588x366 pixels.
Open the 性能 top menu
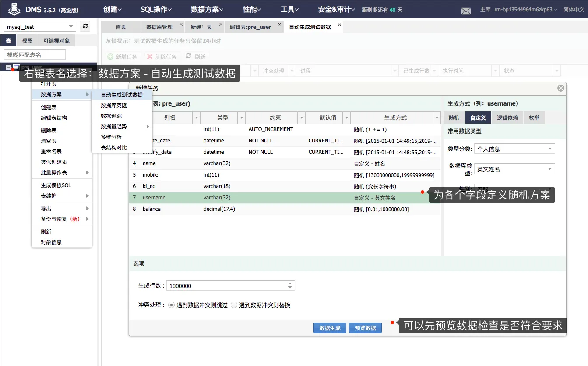(x=252, y=9)
